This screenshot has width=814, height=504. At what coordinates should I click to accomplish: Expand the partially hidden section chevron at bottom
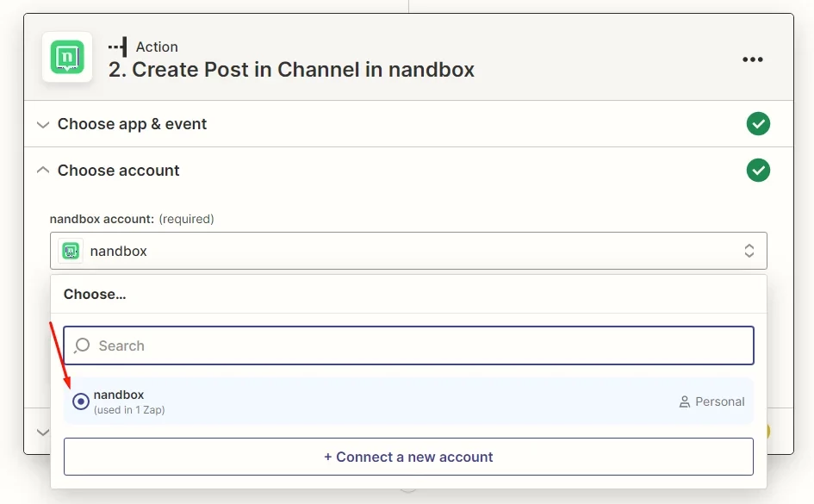point(43,432)
